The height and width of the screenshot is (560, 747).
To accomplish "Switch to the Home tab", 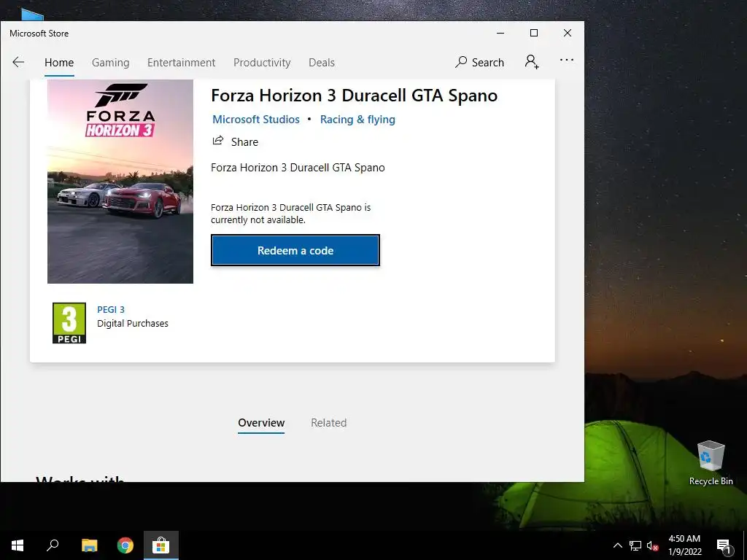I will pyautogui.click(x=59, y=63).
